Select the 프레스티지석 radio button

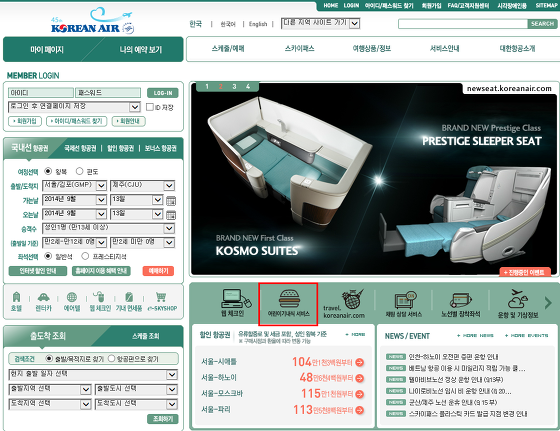pos(85,256)
